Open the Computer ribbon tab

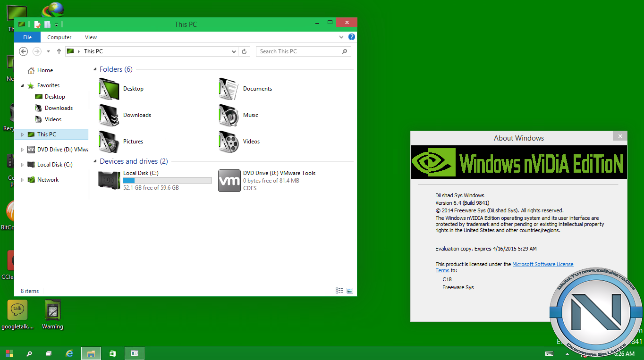point(59,37)
